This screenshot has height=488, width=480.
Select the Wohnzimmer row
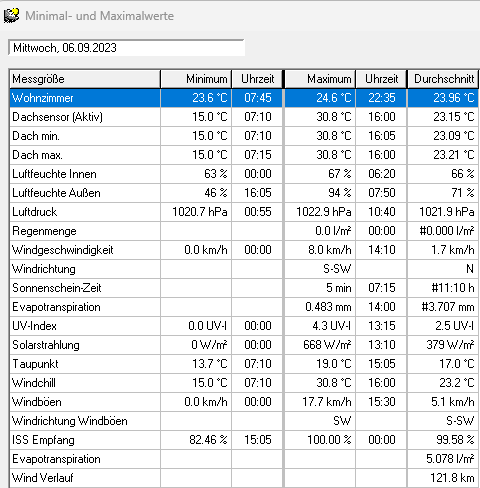click(244, 98)
